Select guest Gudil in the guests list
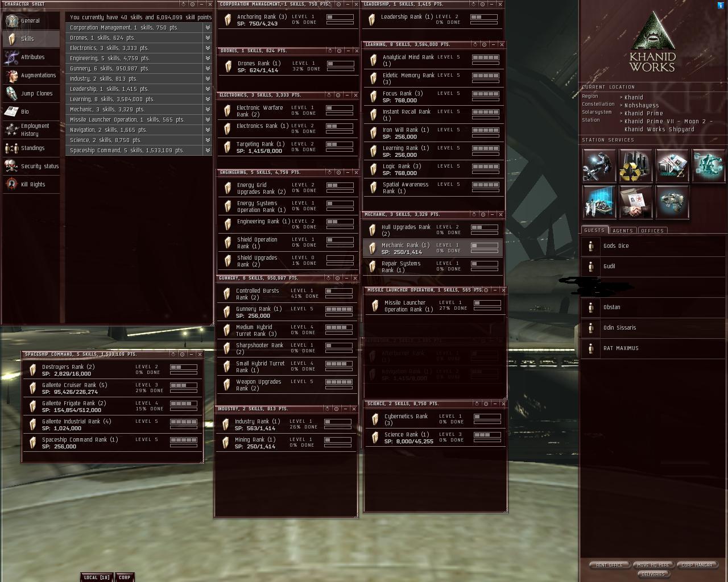The width and height of the screenshot is (728, 582). point(653,267)
